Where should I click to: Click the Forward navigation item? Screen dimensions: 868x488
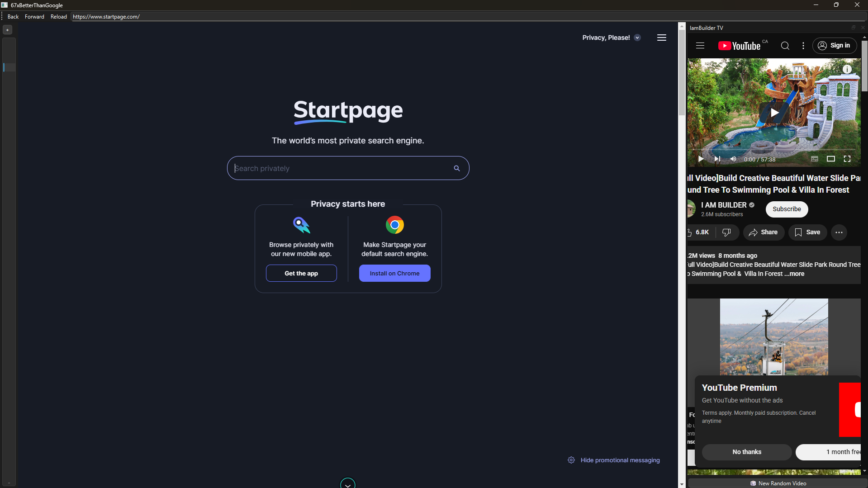point(34,17)
